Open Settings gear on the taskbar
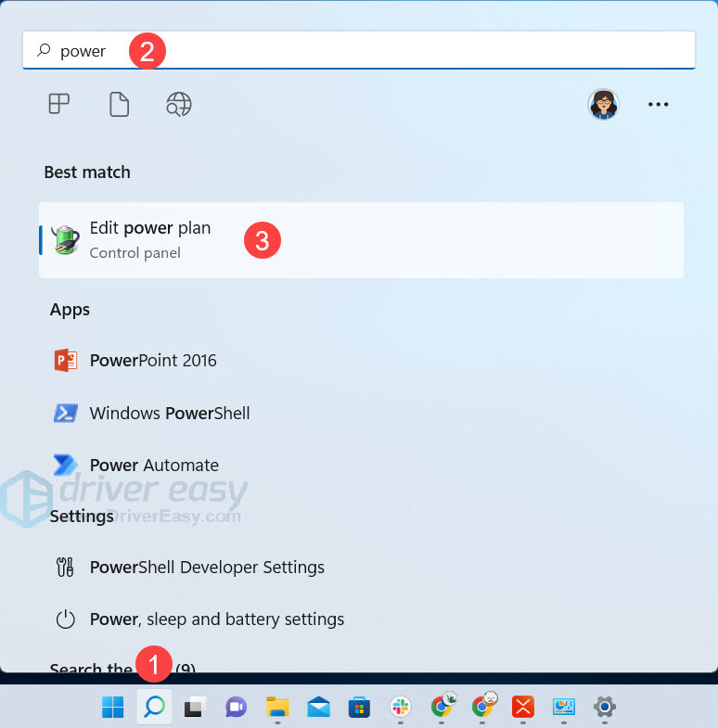718x728 pixels. (605, 707)
